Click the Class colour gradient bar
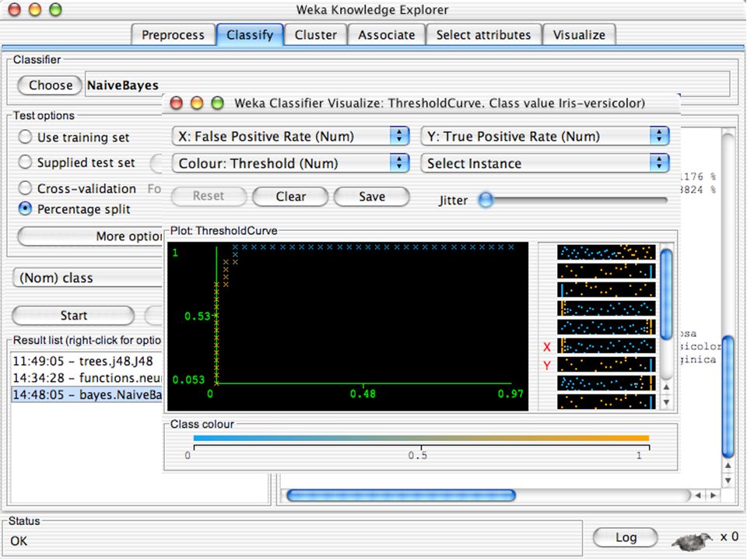 [x=421, y=438]
